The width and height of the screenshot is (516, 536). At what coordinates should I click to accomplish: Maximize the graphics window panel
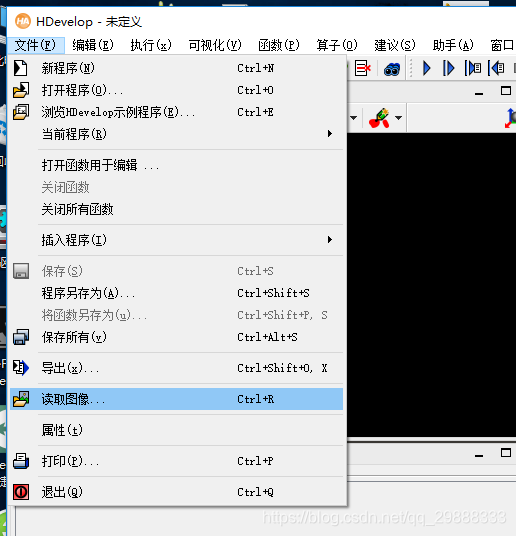506,91
